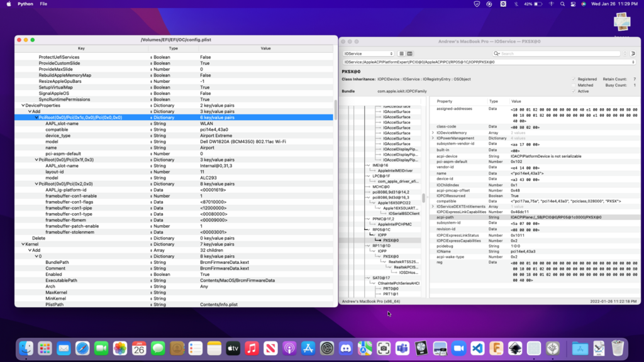Open the File menu
644x362 pixels.
43,4
